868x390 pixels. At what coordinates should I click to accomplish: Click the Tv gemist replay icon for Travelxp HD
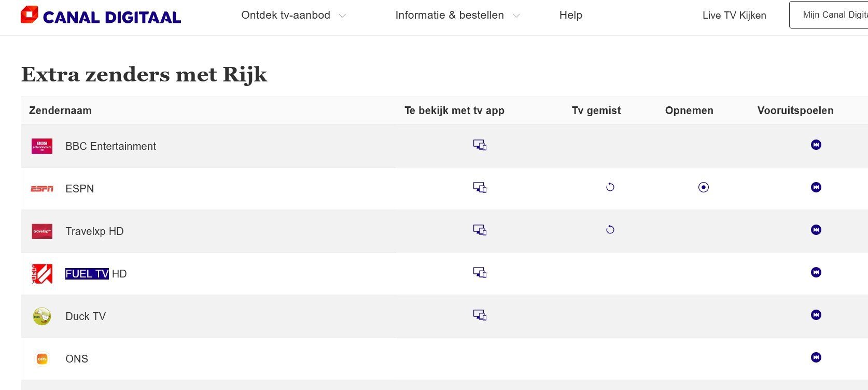click(x=610, y=230)
